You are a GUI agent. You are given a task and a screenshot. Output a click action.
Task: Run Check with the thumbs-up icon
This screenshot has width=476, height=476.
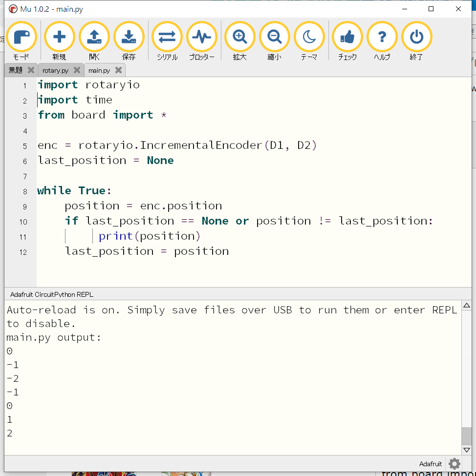point(347,38)
